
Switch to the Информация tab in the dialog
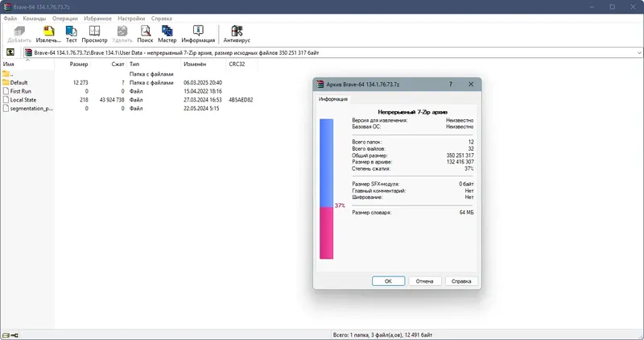(333, 99)
